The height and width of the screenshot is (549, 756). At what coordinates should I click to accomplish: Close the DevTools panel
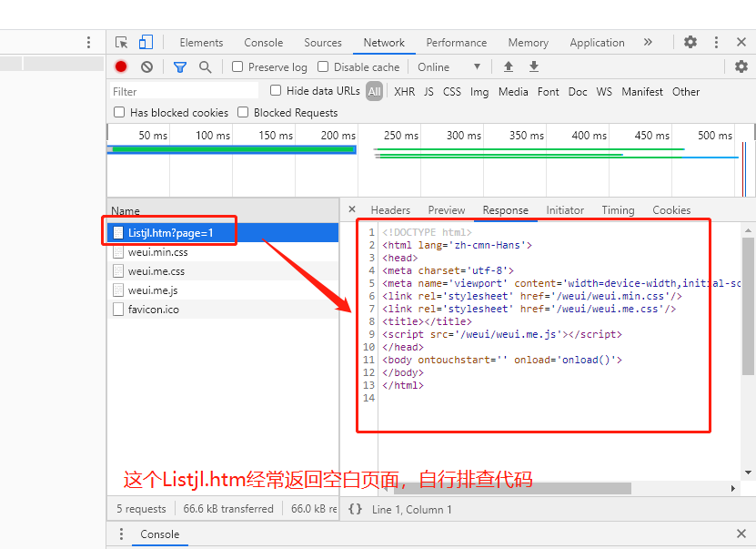[741, 42]
